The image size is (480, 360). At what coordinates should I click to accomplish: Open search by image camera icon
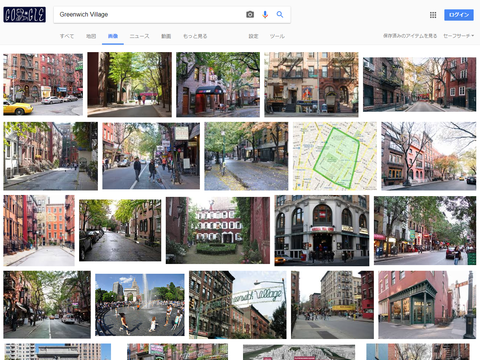[250, 15]
